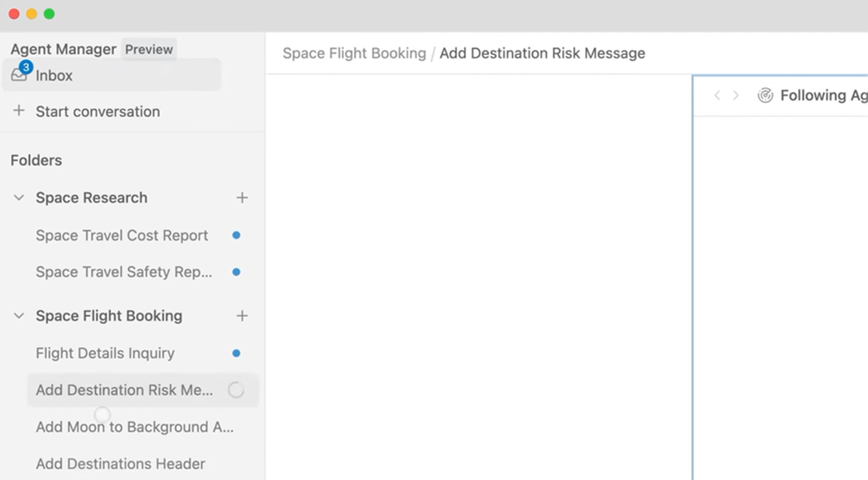Click the Inbox mail icon with badge

pyautogui.click(x=20, y=75)
